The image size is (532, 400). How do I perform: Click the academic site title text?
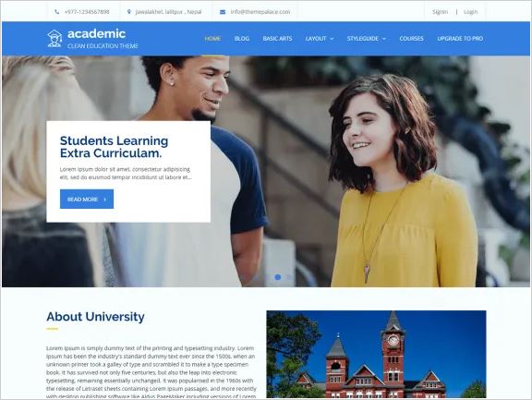(97, 33)
